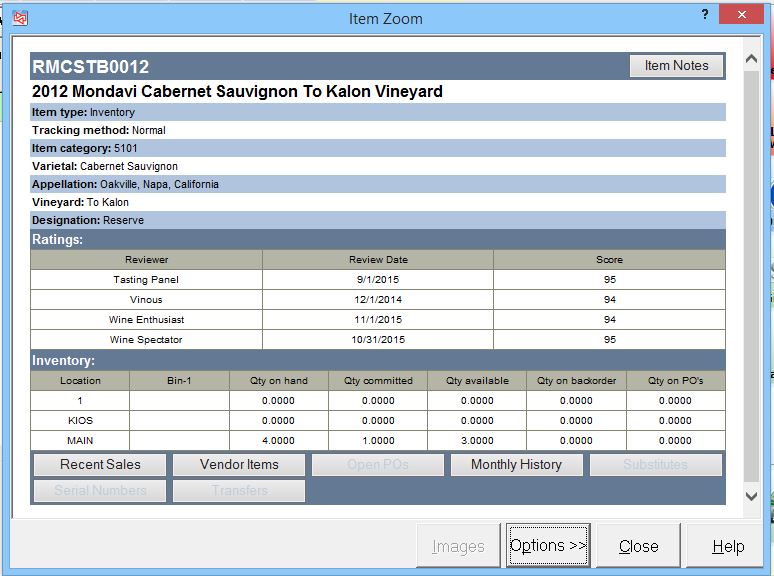View Monthly History
The height and width of the screenshot is (576, 774).
pyautogui.click(x=516, y=464)
